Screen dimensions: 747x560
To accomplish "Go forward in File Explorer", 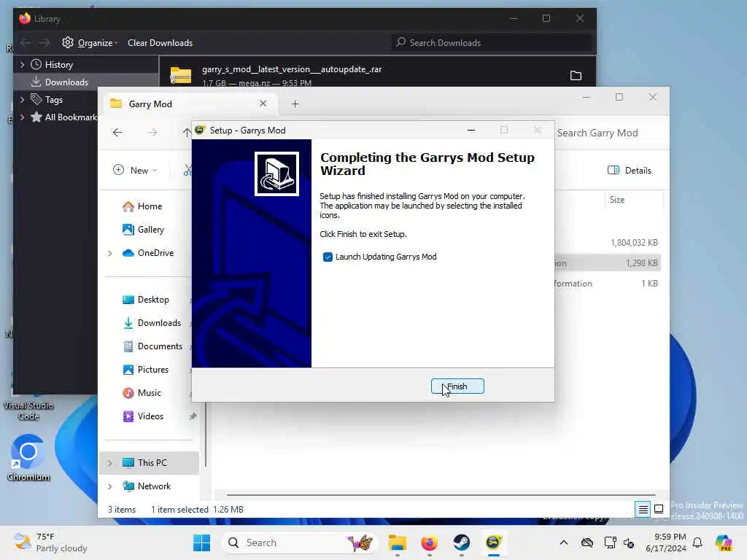I will 152,133.
